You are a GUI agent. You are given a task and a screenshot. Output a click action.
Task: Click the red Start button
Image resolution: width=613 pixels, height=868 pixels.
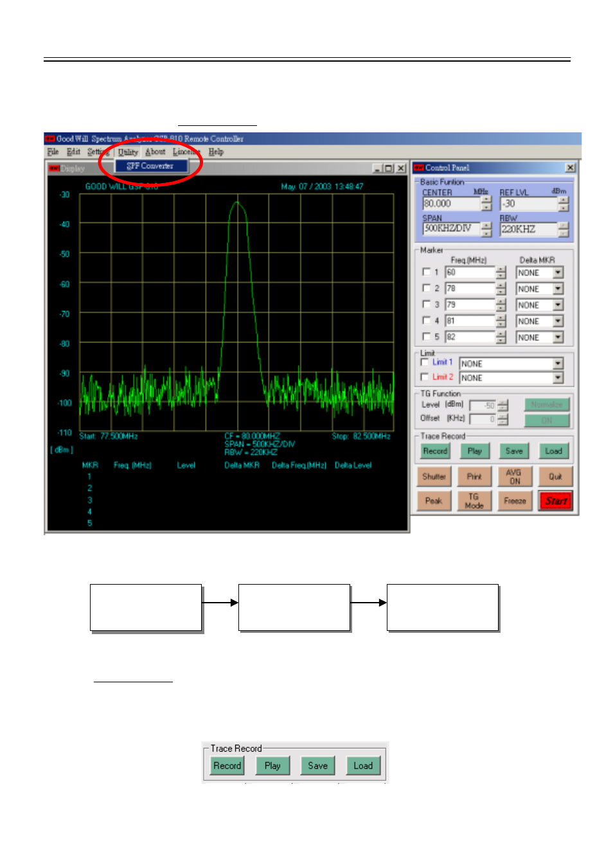556,501
